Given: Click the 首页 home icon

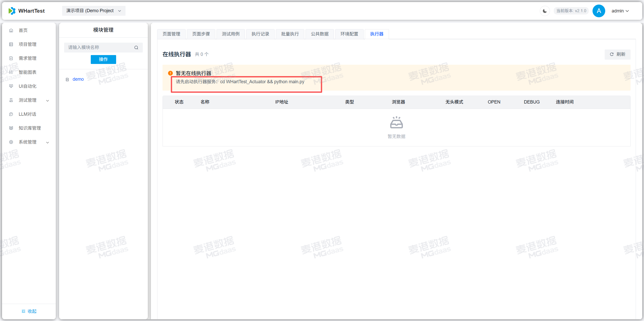Looking at the screenshot, I should click(11, 30).
